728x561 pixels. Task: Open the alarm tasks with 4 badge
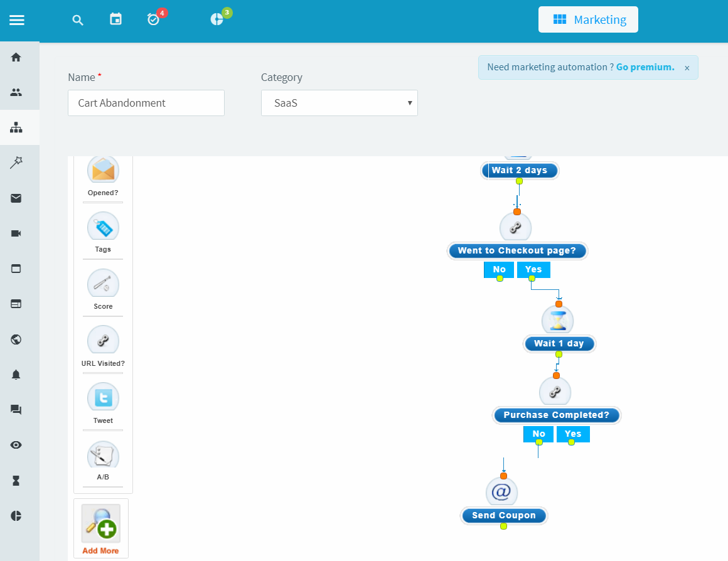154,19
